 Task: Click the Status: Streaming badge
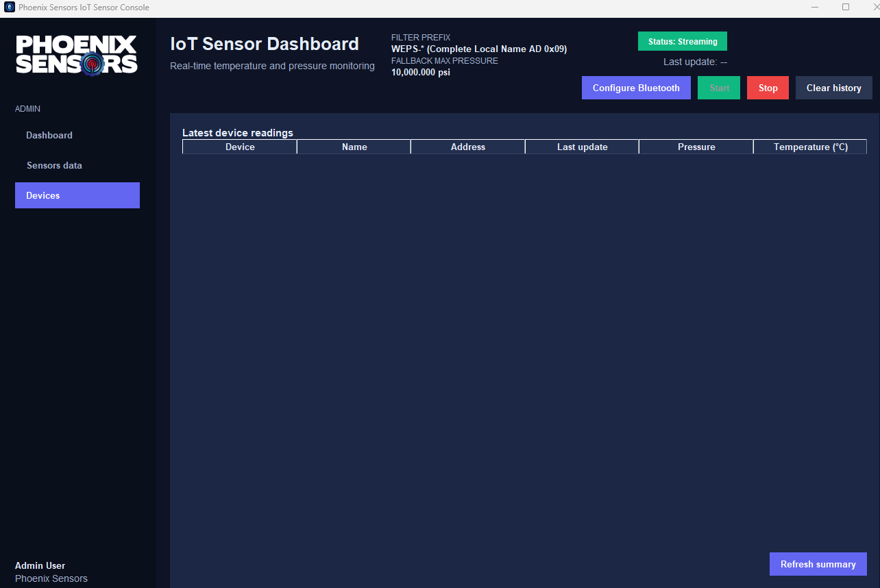click(683, 41)
